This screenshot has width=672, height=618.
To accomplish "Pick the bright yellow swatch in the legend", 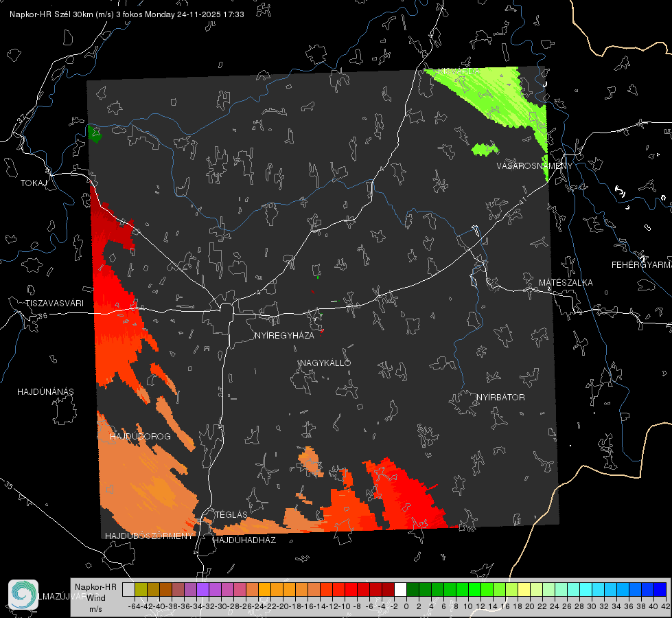I will (x=524, y=590).
